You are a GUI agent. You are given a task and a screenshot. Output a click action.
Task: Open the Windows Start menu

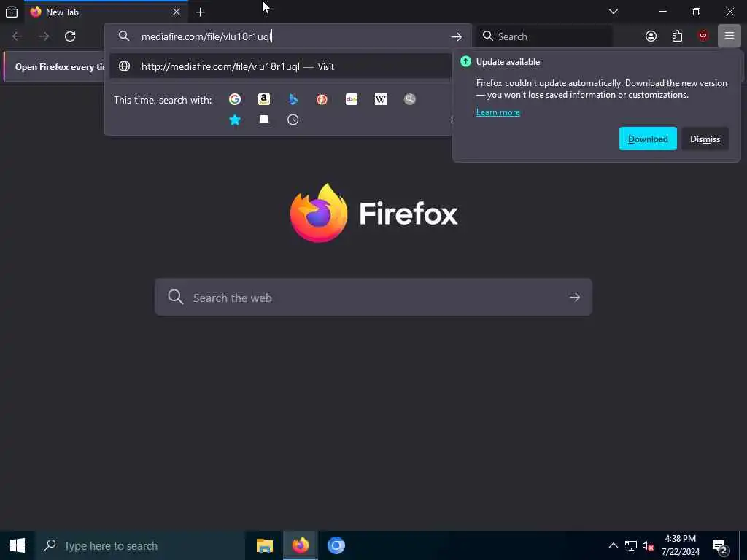point(18,545)
